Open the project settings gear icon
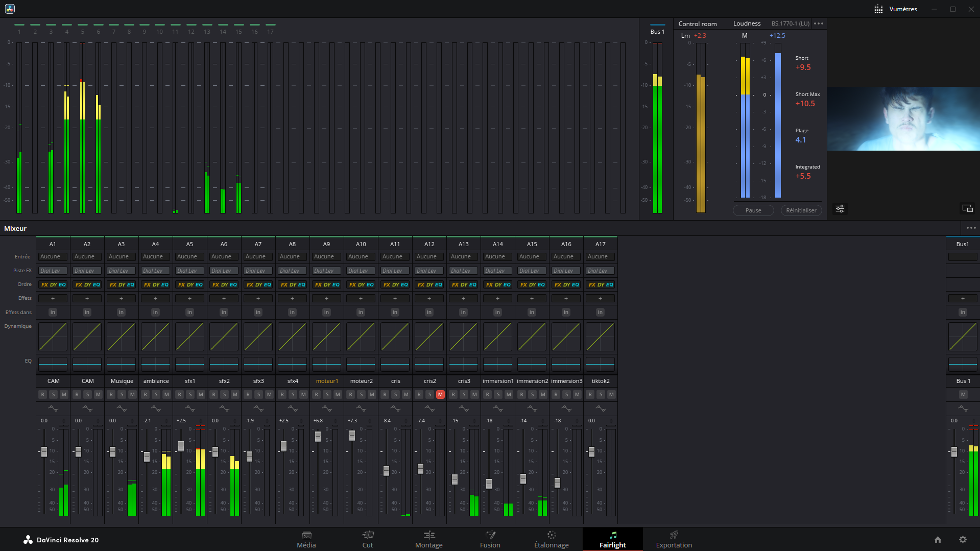The height and width of the screenshot is (551, 980). [x=963, y=540]
